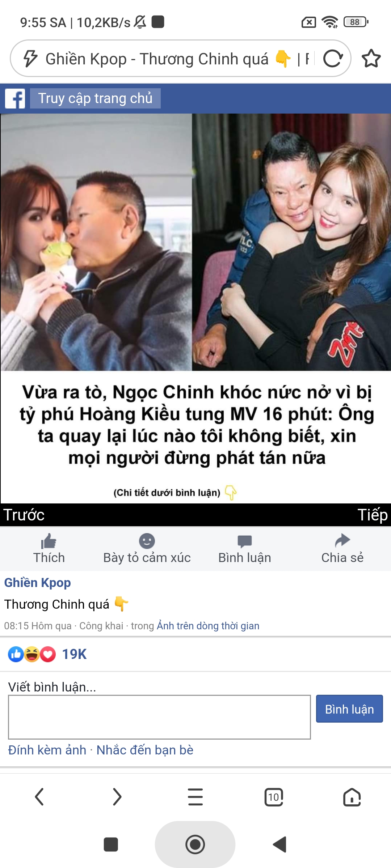This screenshot has height=868, width=391.
Task: Navigate back with browser left chevron
Action: (x=39, y=797)
